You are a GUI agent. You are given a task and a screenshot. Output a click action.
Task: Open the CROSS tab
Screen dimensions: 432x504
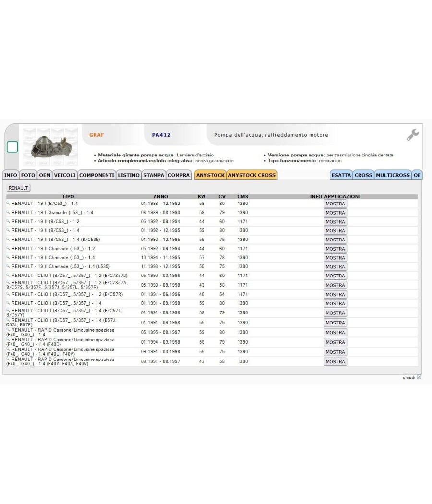click(x=363, y=175)
